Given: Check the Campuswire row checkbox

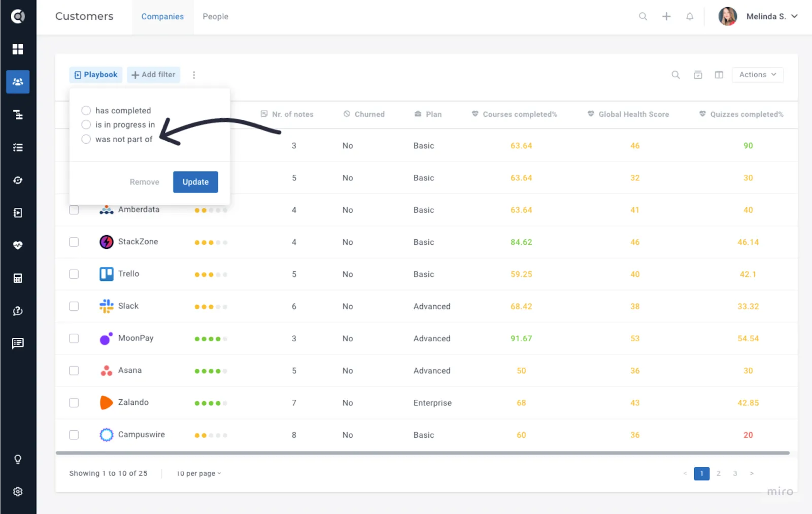Looking at the screenshot, I should tap(74, 435).
